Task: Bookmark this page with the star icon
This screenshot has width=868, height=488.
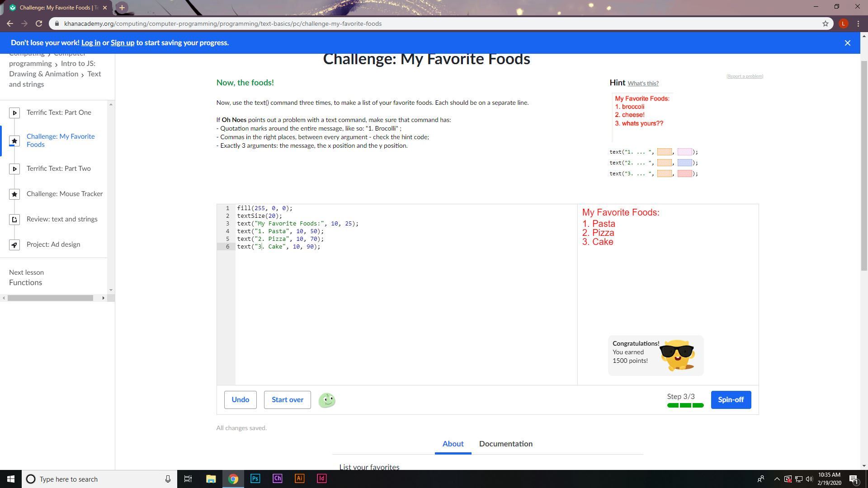Action: [x=825, y=23]
